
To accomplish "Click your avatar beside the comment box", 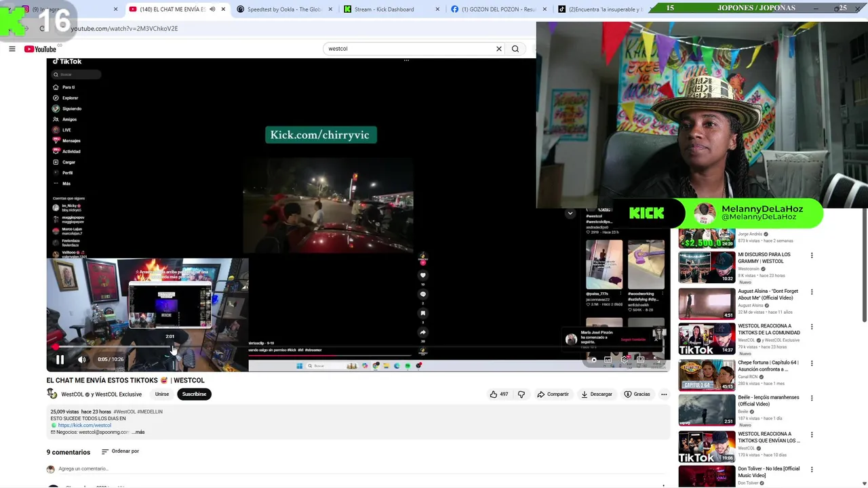I will point(50,469).
